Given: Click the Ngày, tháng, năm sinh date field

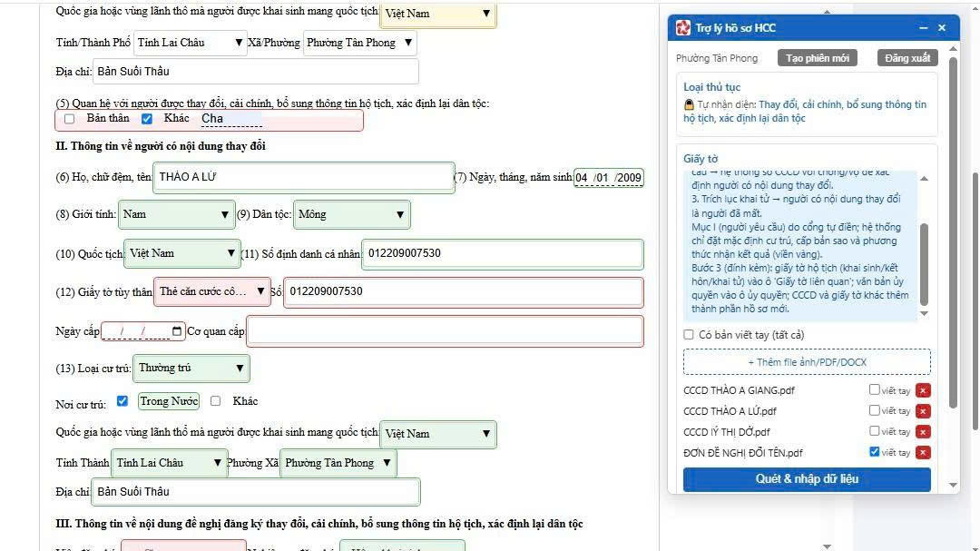Looking at the screenshot, I should 608,178.
